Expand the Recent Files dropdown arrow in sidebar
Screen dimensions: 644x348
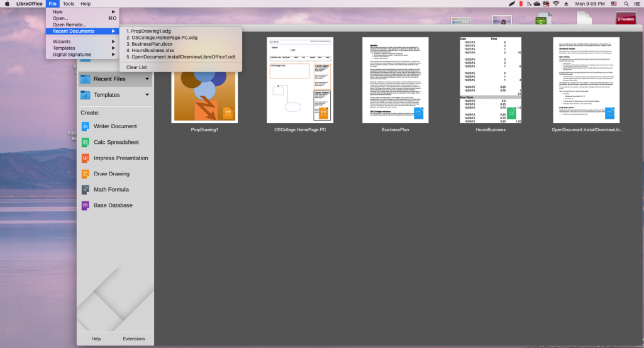(147, 79)
